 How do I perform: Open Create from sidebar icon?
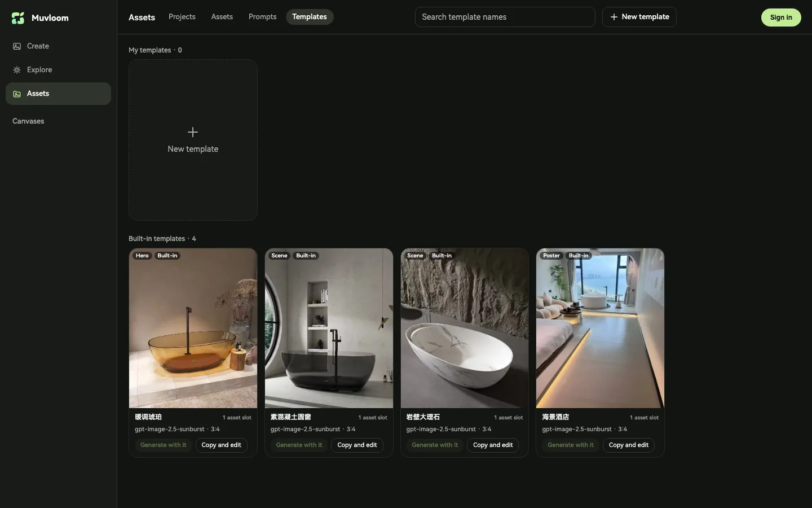[x=17, y=46]
